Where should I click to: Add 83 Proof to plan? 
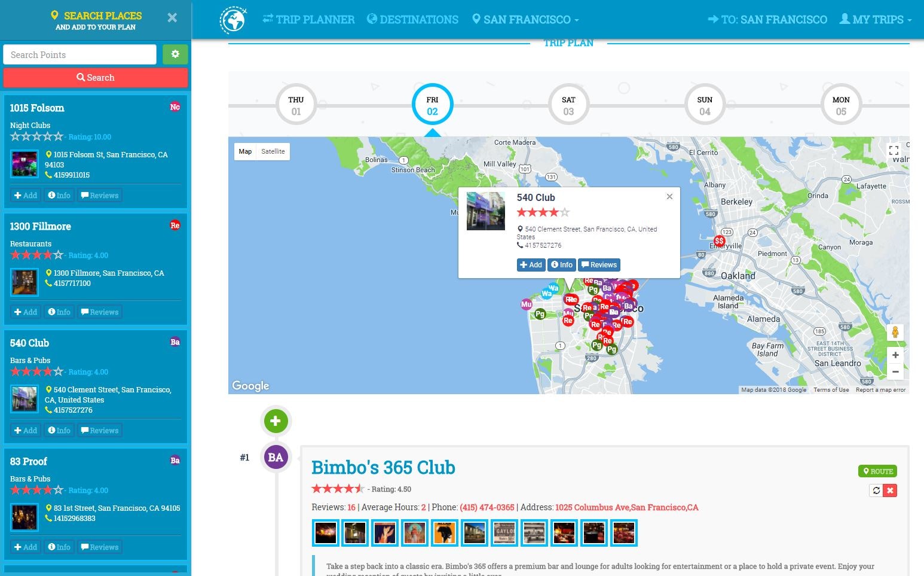click(x=26, y=547)
